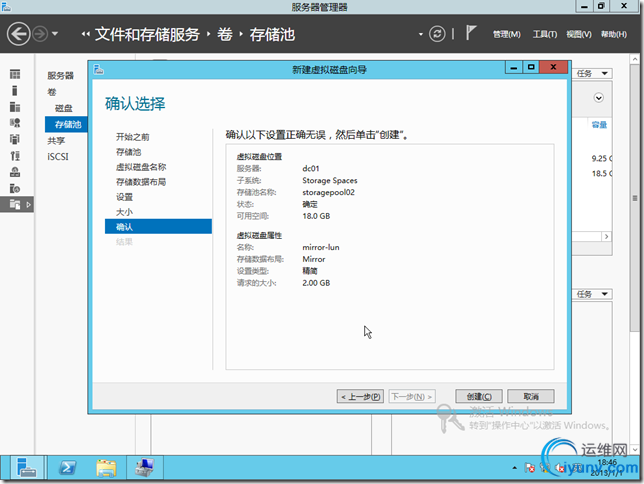The width and height of the screenshot is (644, 484).
Task: Open PowerShell from the taskbar
Action: (67, 468)
